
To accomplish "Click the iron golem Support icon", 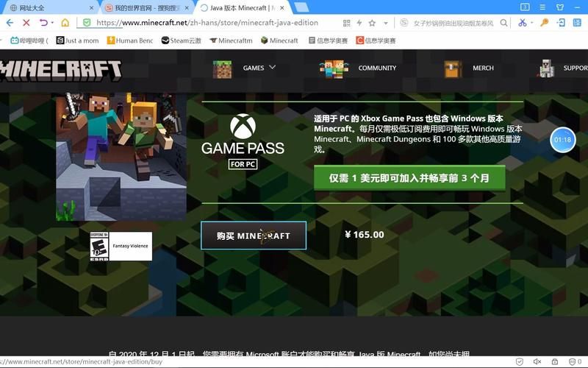I will click(546, 68).
